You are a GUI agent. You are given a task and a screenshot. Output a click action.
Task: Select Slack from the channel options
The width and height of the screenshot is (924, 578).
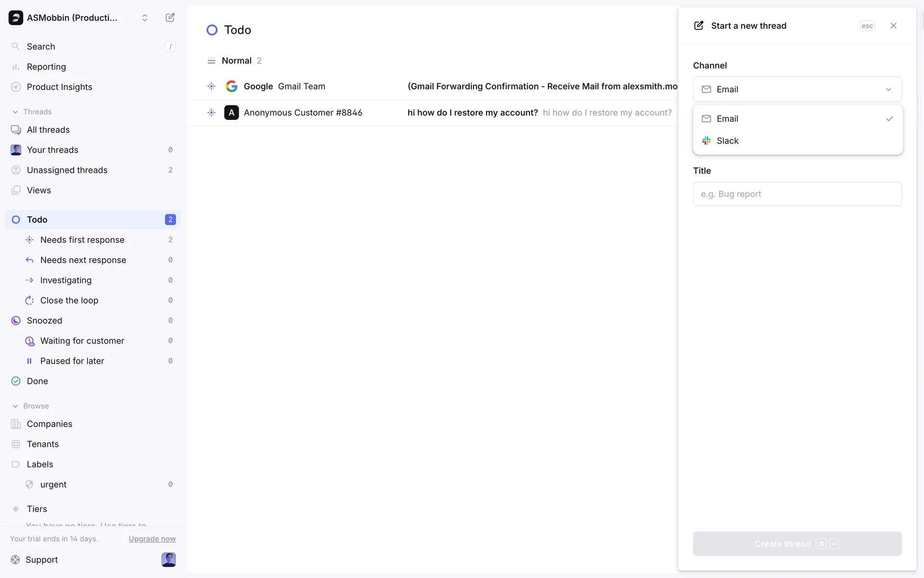pos(727,141)
